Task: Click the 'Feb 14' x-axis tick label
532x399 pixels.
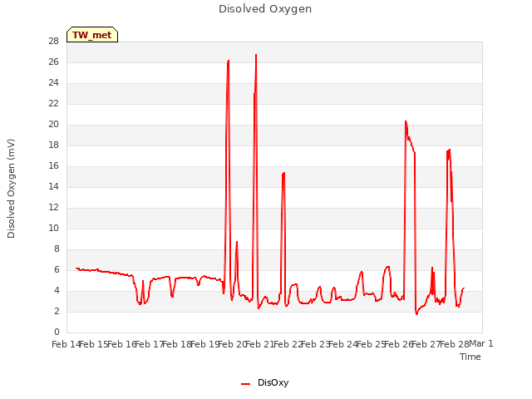Action: click(66, 344)
